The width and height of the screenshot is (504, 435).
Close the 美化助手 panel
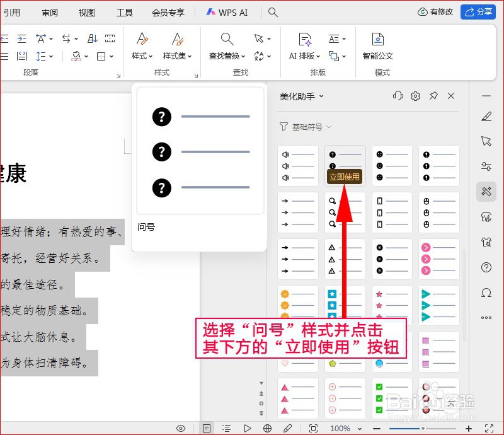(x=451, y=96)
